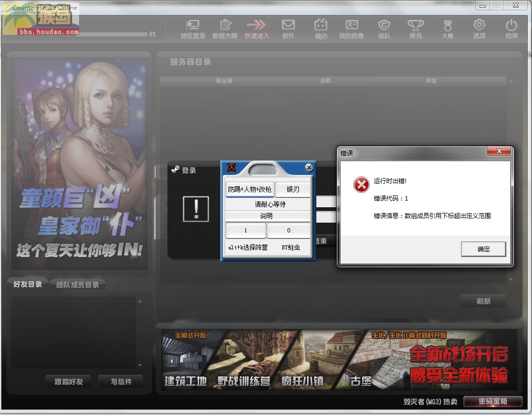Close the 错误 error dialog with X
This screenshot has width=532, height=415.
[499, 151]
